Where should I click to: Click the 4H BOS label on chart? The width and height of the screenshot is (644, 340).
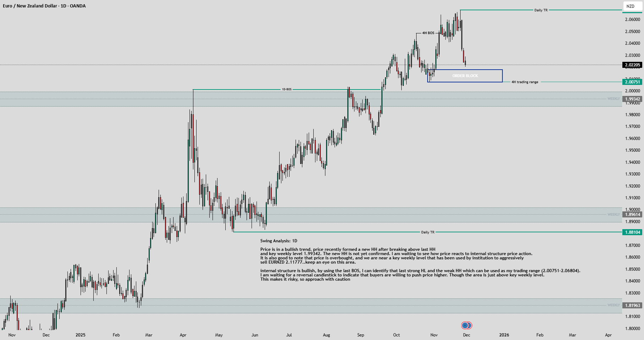coord(428,33)
